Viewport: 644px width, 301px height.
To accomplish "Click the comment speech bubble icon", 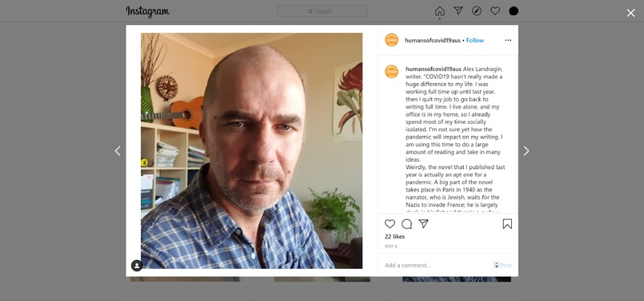I will click(407, 224).
